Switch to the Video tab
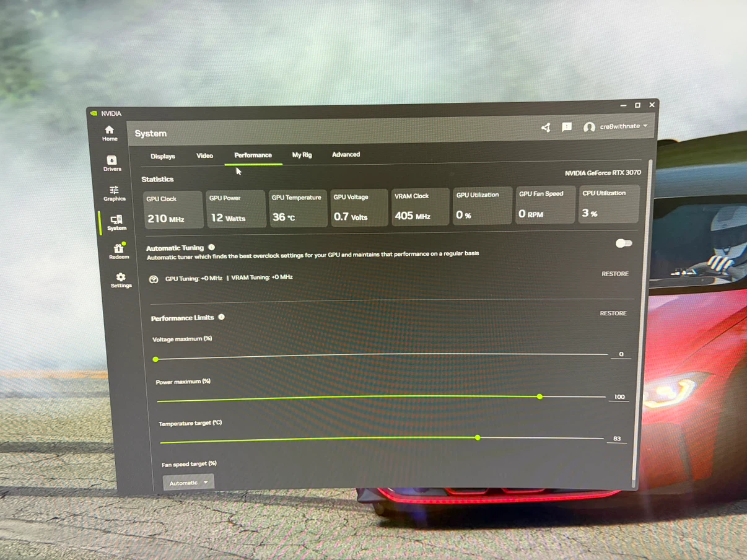 click(204, 155)
